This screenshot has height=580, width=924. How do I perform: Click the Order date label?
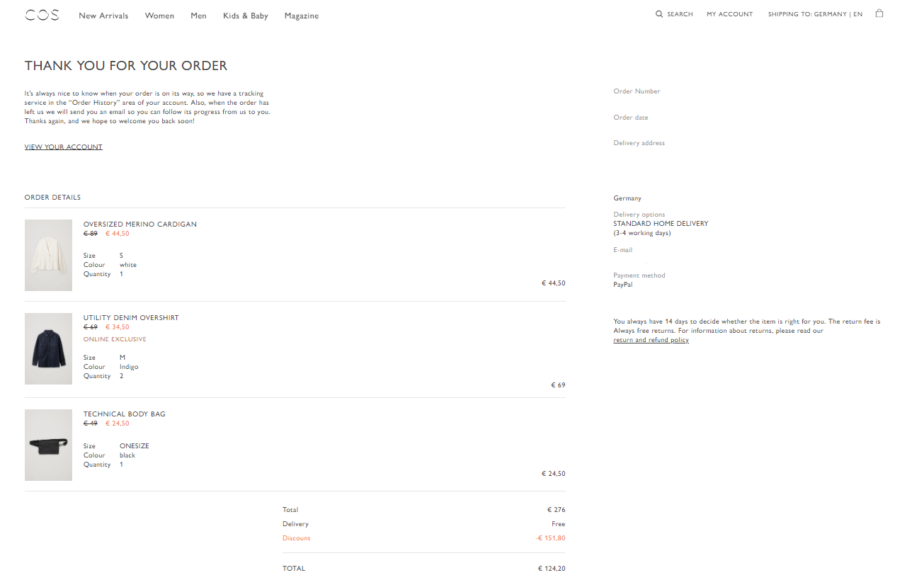(631, 118)
